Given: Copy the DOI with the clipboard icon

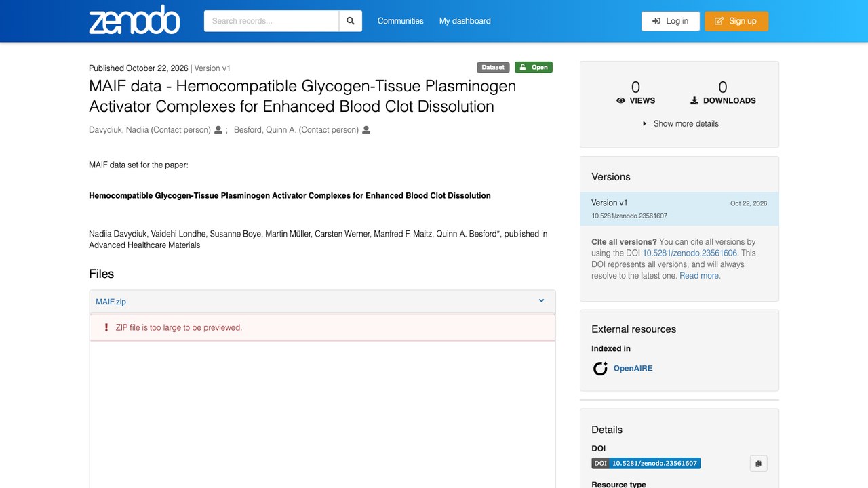Looking at the screenshot, I should tap(758, 464).
